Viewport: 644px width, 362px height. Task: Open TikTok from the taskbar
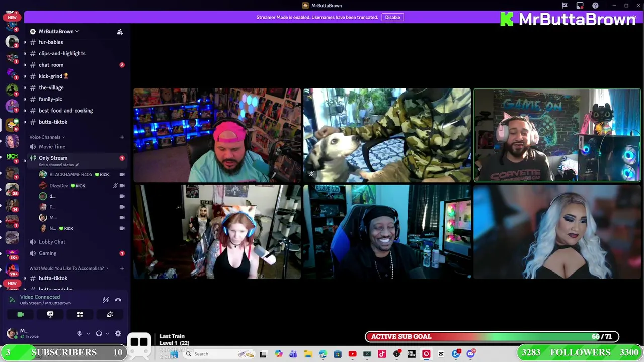pyautogui.click(x=382, y=354)
